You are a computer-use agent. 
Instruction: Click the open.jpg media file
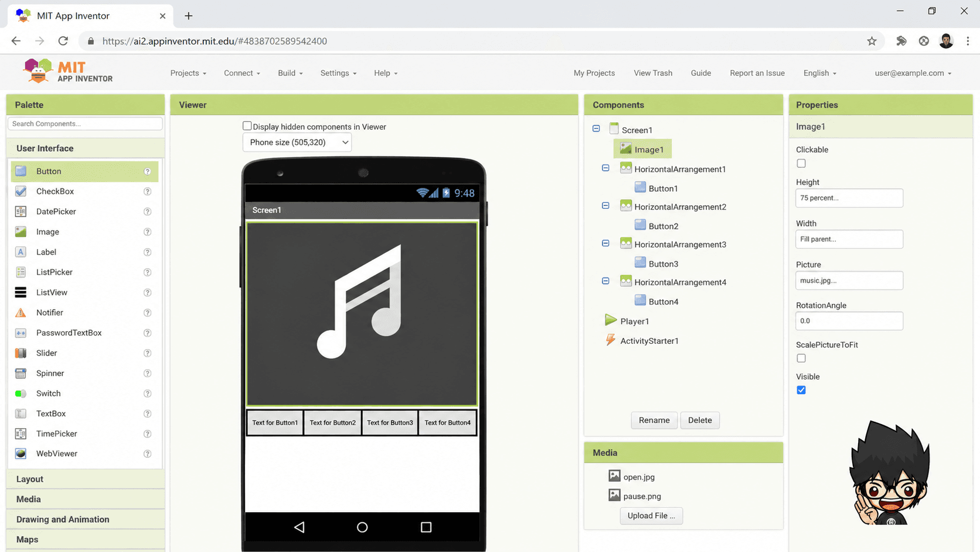(638, 477)
